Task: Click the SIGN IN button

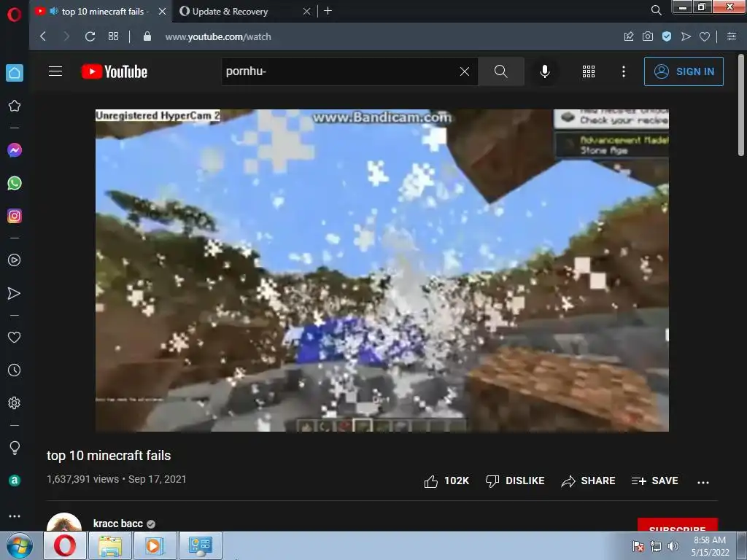Action: click(x=683, y=71)
